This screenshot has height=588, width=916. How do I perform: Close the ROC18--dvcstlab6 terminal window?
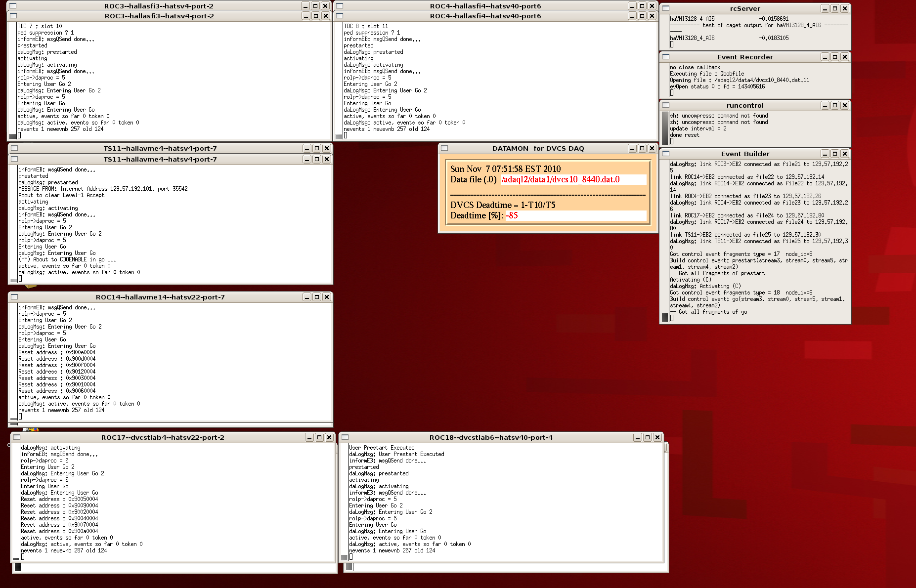click(657, 437)
